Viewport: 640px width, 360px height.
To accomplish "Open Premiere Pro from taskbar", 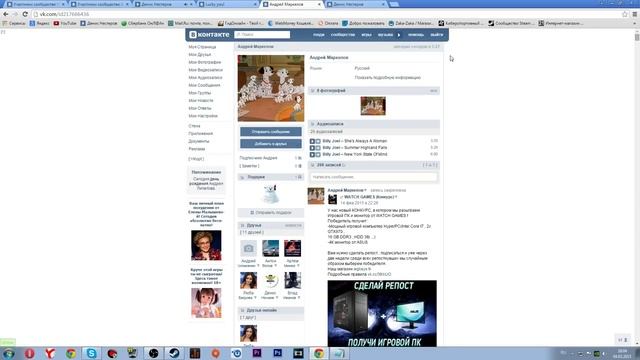I will point(257,353).
